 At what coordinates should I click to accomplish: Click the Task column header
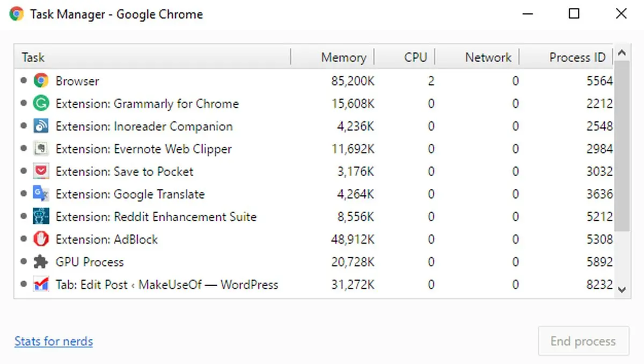click(x=33, y=57)
